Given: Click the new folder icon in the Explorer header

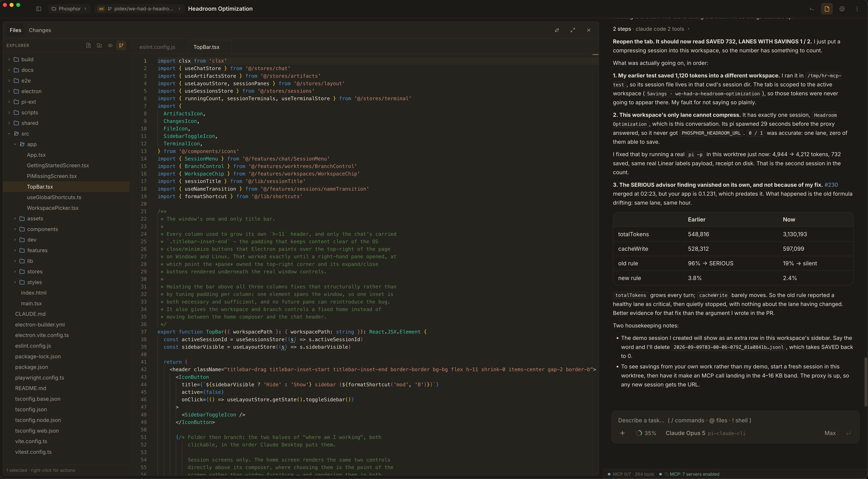Looking at the screenshot, I should pyautogui.click(x=99, y=45).
